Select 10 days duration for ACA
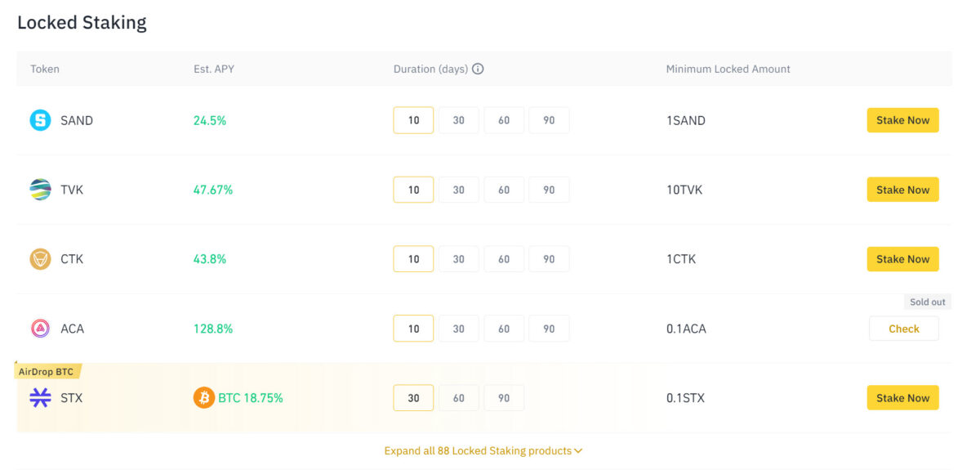The width and height of the screenshot is (980, 470). point(413,329)
